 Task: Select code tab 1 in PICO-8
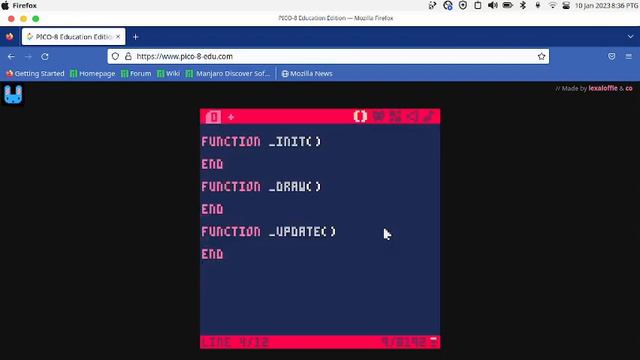pos(213,117)
